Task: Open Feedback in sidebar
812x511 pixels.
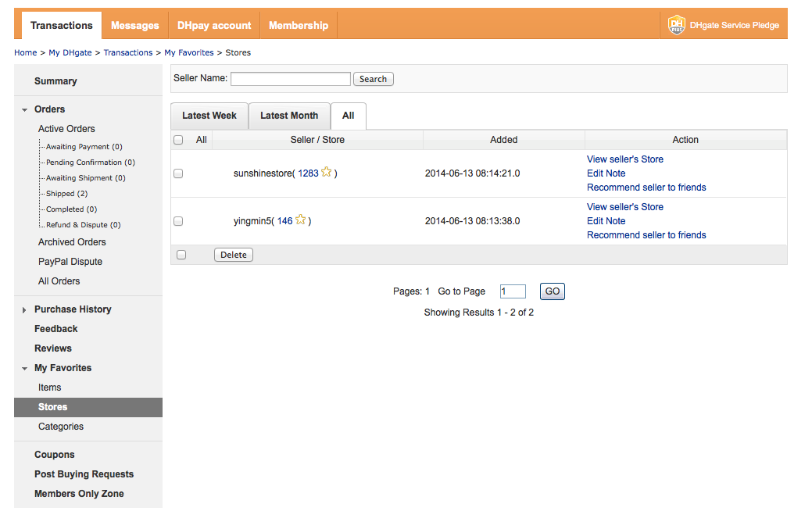Action: [56, 329]
